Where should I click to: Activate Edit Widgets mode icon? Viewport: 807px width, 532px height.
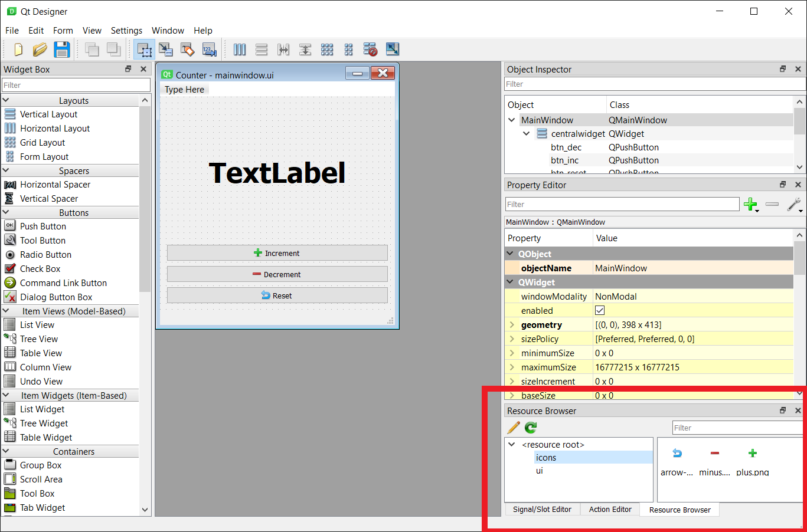(144, 50)
